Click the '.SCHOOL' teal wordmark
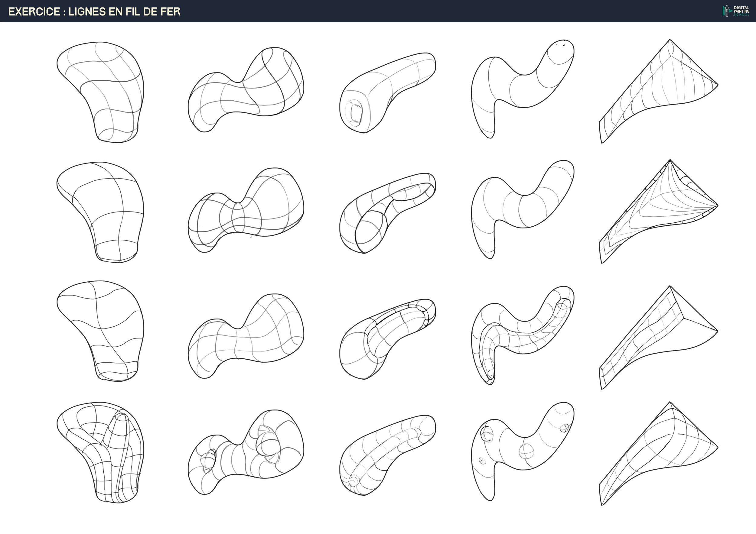 pyautogui.click(x=742, y=15)
